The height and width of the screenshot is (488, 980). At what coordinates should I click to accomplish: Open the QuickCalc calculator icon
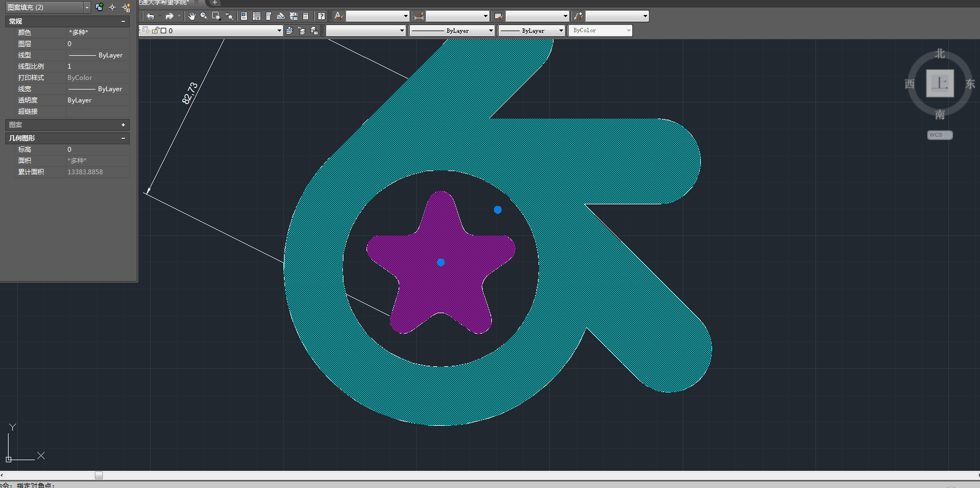pyautogui.click(x=306, y=16)
